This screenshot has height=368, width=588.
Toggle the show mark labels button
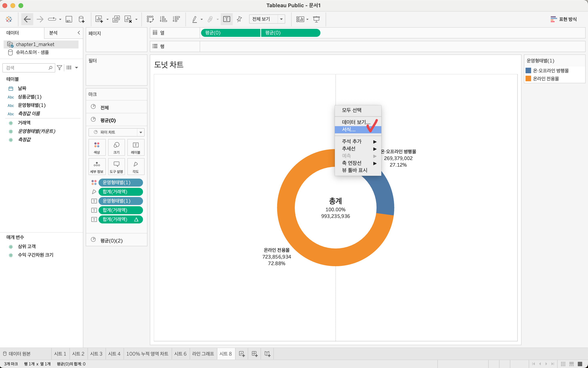[x=227, y=19]
